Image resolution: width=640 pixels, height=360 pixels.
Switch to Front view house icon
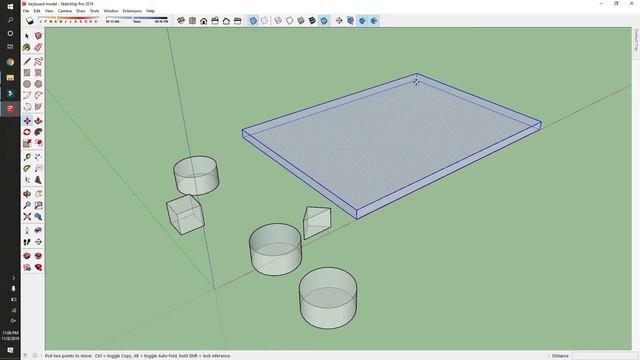(x=203, y=21)
